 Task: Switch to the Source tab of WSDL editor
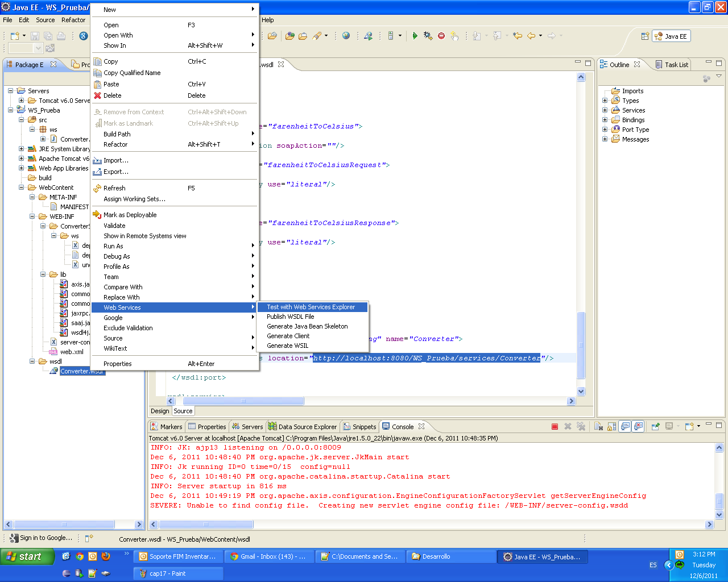(x=183, y=411)
